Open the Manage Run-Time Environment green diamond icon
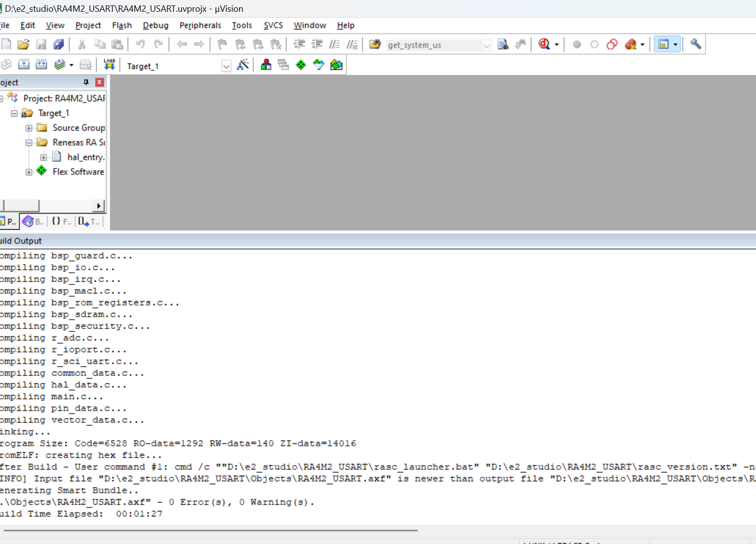 pos(301,65)
